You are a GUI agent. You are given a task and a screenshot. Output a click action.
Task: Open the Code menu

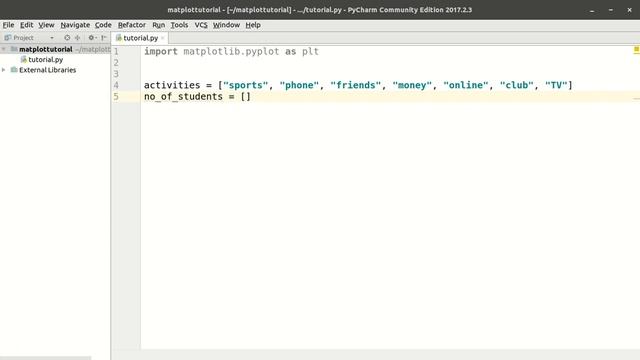(x=103, y=25)
